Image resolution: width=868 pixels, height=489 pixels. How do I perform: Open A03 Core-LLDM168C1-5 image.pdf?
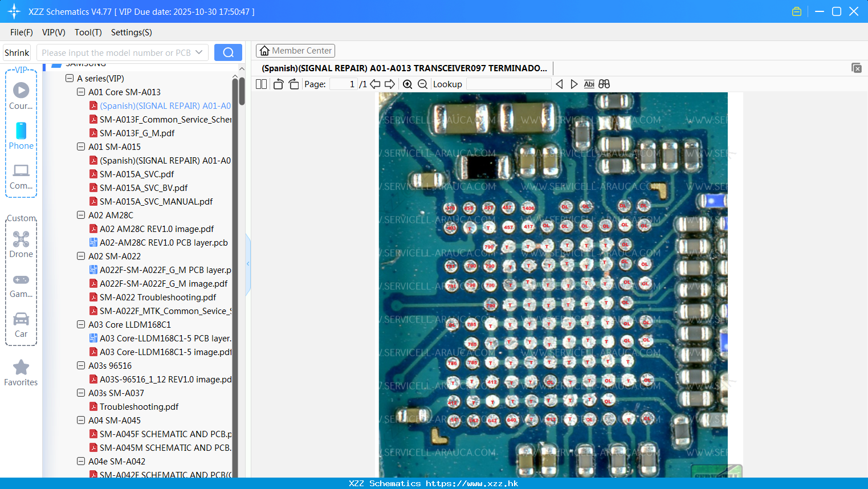(160, 352)
